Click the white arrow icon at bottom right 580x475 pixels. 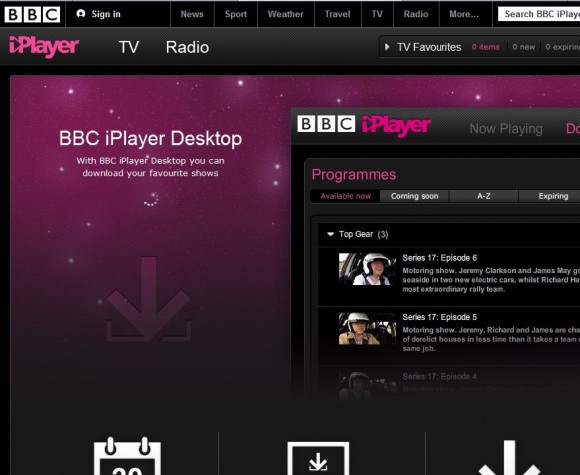(x=509, y=458)
